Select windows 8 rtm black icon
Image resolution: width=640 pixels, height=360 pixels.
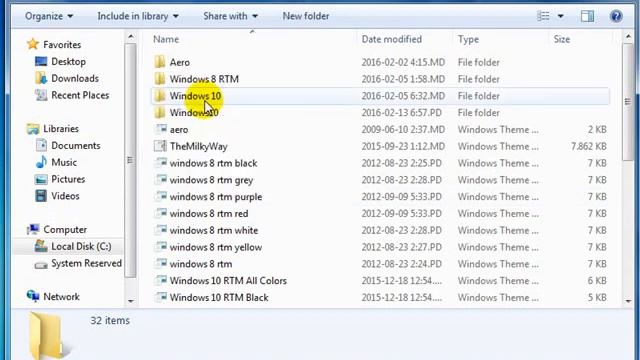pyautogui.click(x=160, y=163)
